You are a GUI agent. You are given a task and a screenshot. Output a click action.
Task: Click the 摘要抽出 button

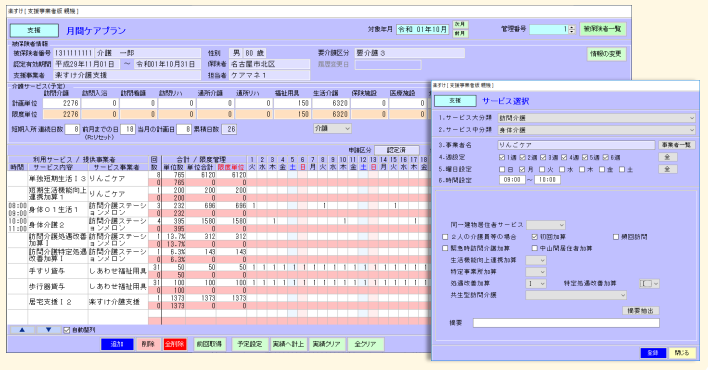click(x=641, y=311)
